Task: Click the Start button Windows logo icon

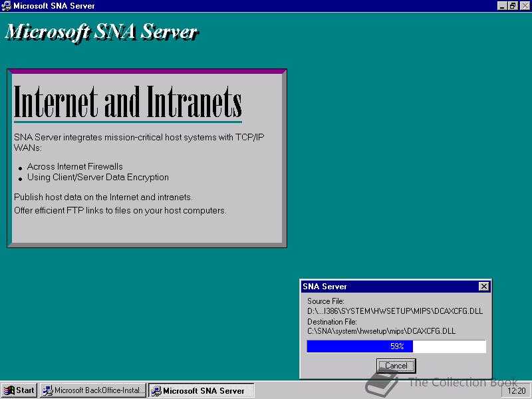Action: tap(9, 390)
